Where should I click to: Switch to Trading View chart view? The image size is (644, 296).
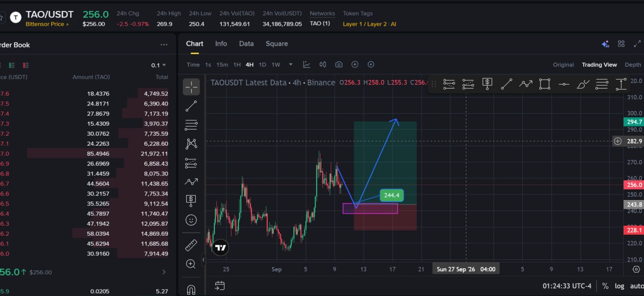pos(599,64)
